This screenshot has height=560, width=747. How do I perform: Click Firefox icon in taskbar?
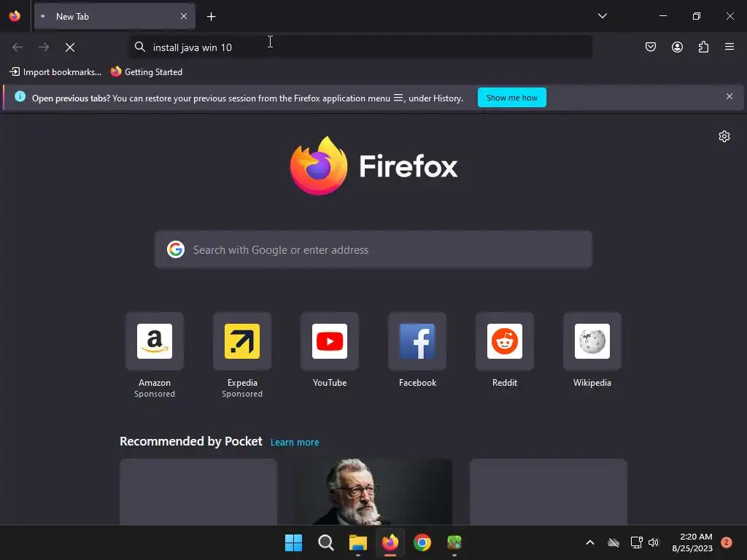pos(390,542)
